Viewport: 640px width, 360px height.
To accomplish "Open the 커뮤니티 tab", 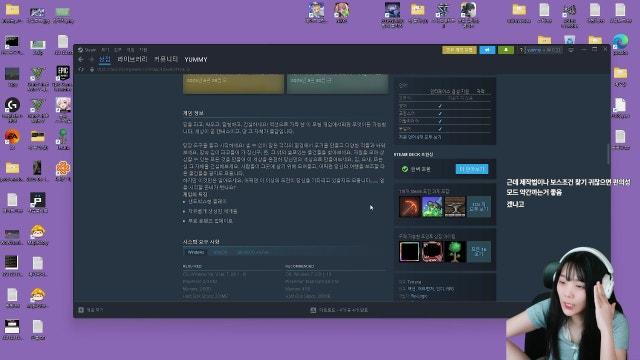I will pyautogui.click(x=166, y=60).
